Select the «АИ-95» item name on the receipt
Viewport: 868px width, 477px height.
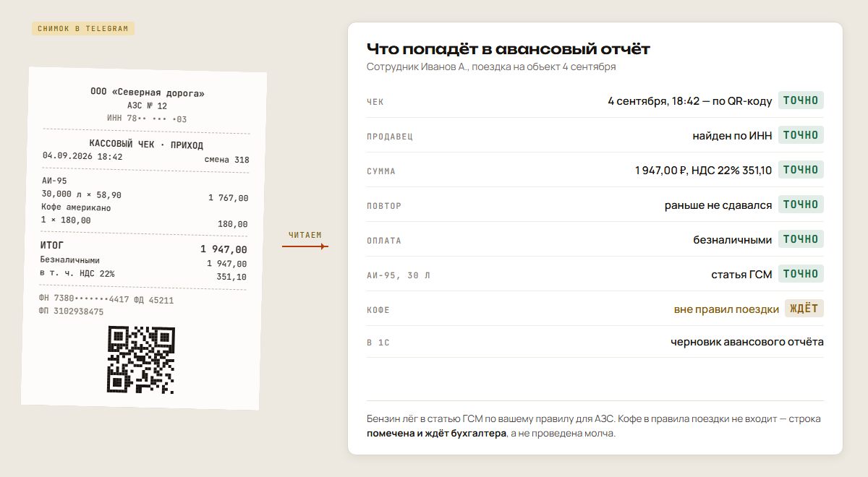point(54,181)
